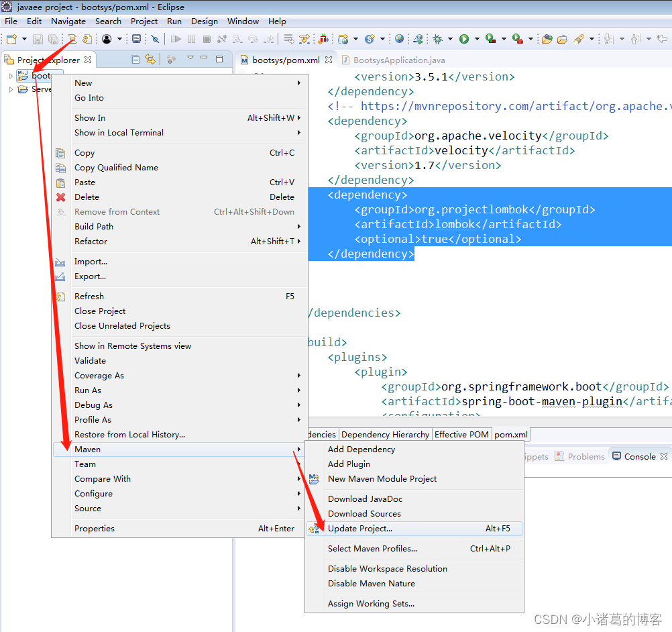Open dropdown arrow next to Search flashlight
This screenshot has width=672, height=632.
[592, 39]
